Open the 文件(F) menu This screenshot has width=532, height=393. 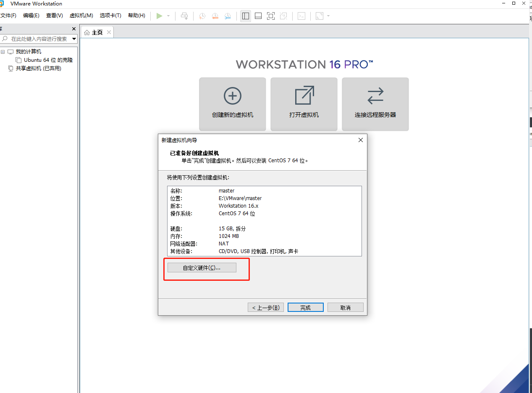click(8, 16)
